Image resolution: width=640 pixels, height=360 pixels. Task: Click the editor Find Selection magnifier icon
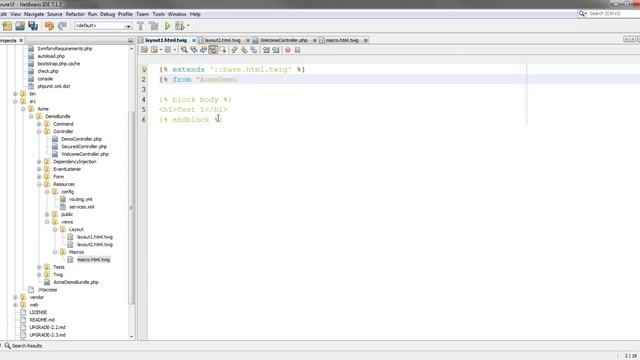(x=184, y=50)
